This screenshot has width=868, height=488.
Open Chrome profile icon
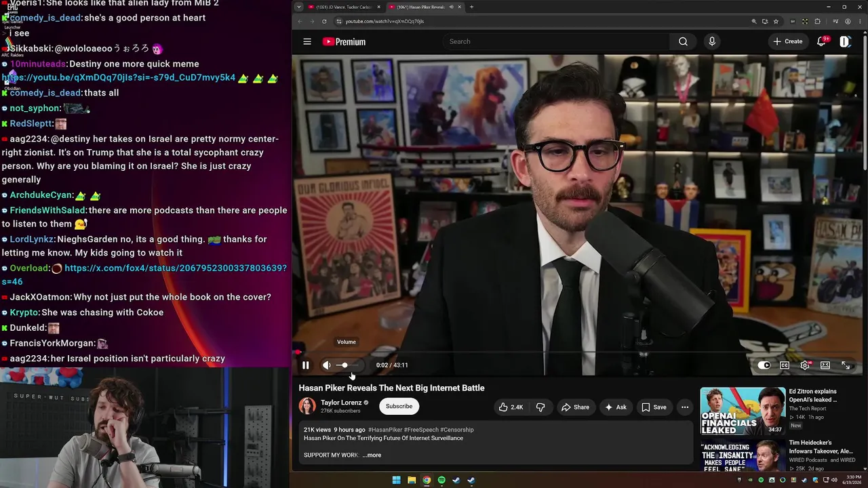tap(848, 21)
